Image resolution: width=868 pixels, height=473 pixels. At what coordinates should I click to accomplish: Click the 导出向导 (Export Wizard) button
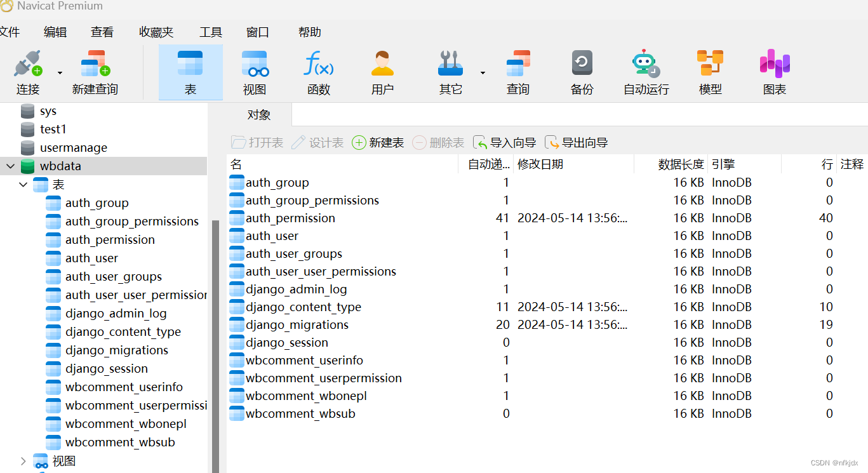tap(577, 143)
